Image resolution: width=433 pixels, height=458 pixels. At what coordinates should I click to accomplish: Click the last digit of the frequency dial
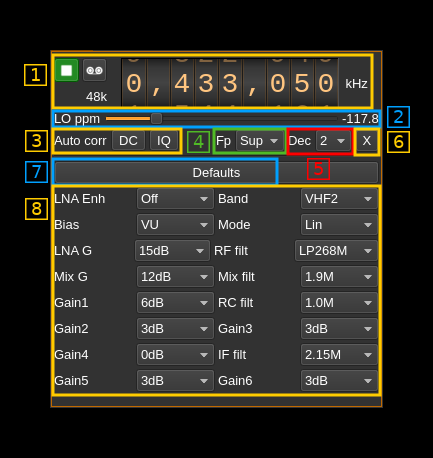(326, 83)
